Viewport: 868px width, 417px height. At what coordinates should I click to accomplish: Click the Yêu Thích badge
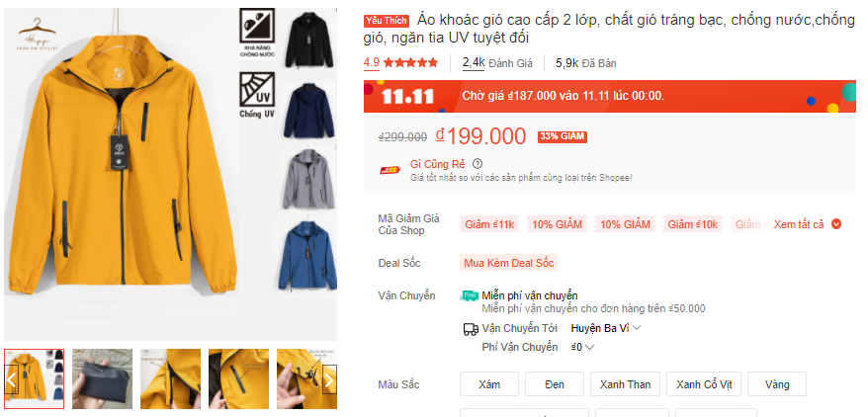(x=387, y=21)
